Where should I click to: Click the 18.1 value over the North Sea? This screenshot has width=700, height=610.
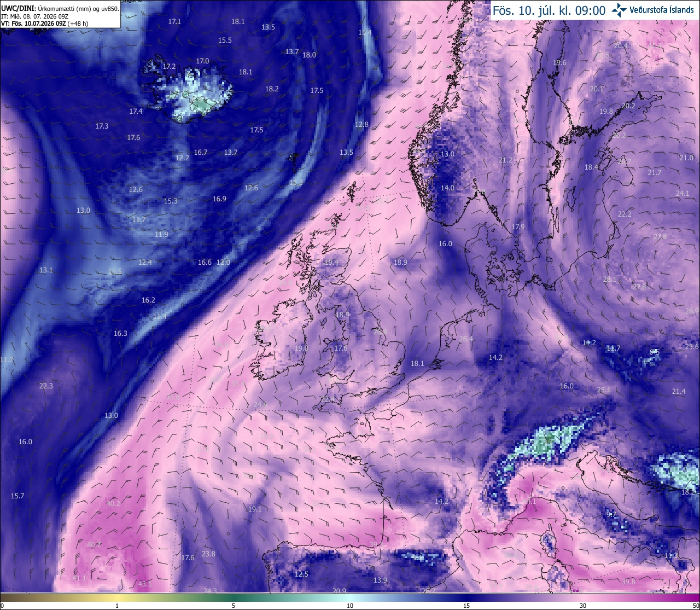(x=417, y=364)
